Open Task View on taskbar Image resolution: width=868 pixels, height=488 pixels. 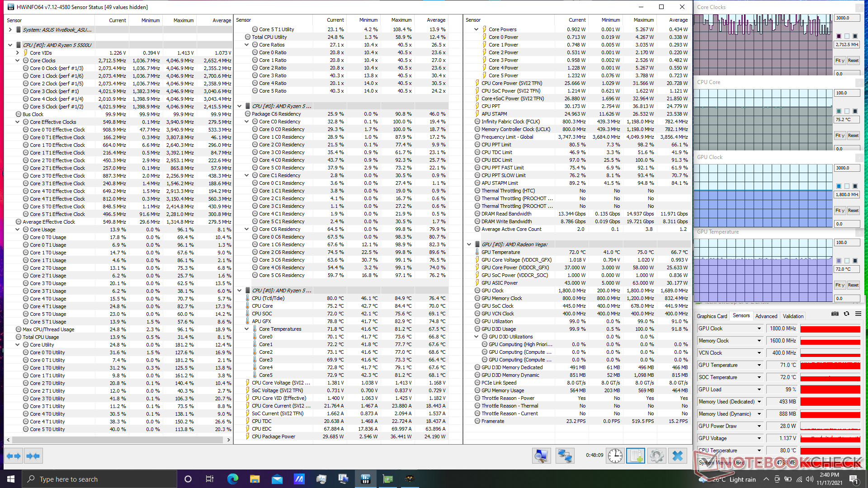pos(210,479)
